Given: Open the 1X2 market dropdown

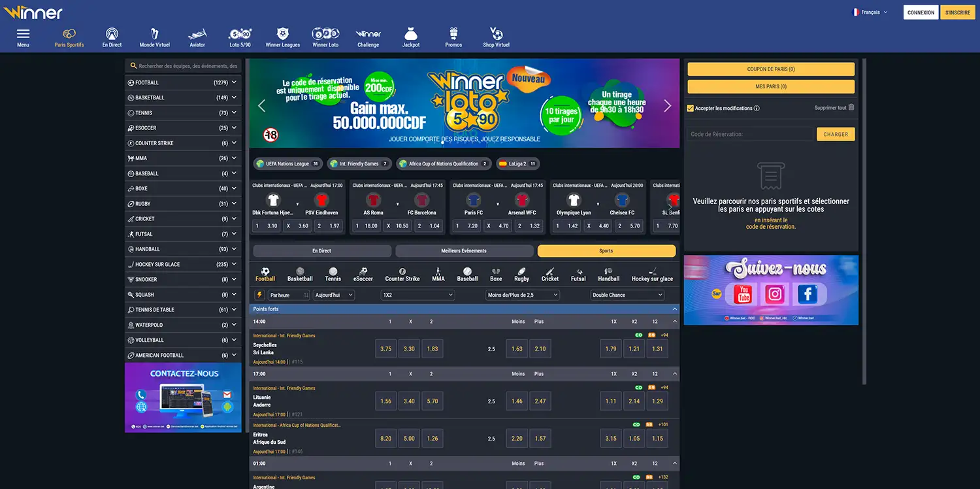Looking at the screenshot, I should coord(417,295).
